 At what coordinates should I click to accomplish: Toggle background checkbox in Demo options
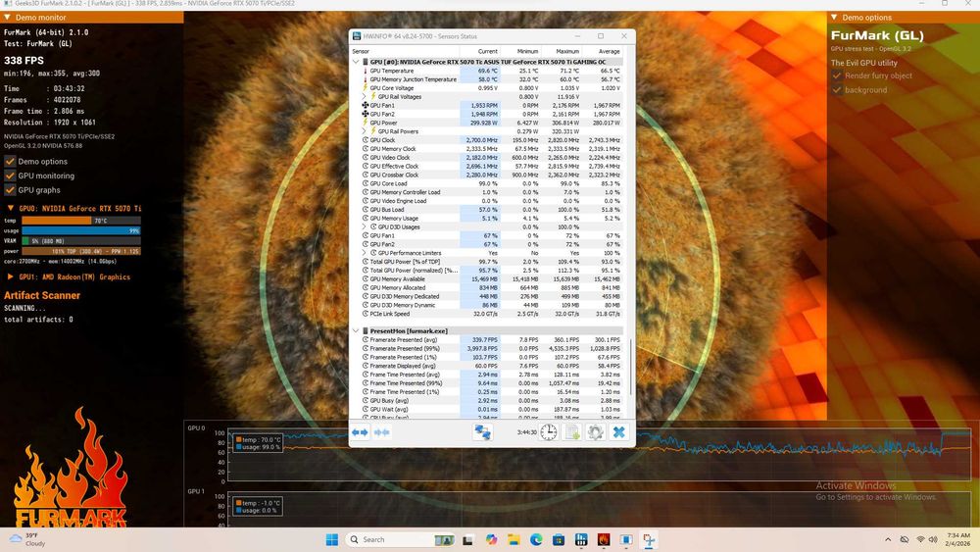837,90
